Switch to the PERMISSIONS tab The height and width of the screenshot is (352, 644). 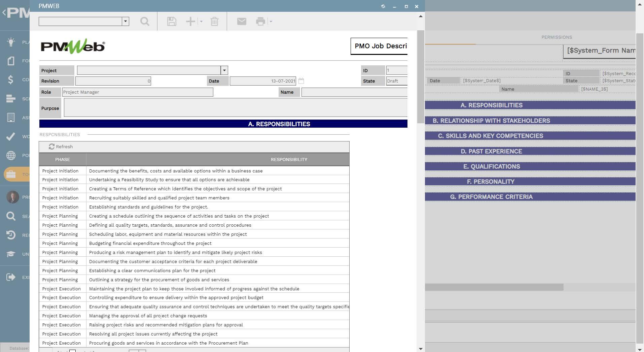(557, 37)
